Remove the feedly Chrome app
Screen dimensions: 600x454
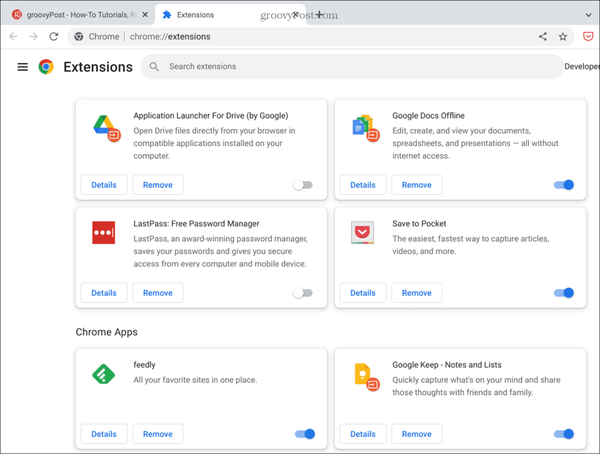(x=157, y=434)
